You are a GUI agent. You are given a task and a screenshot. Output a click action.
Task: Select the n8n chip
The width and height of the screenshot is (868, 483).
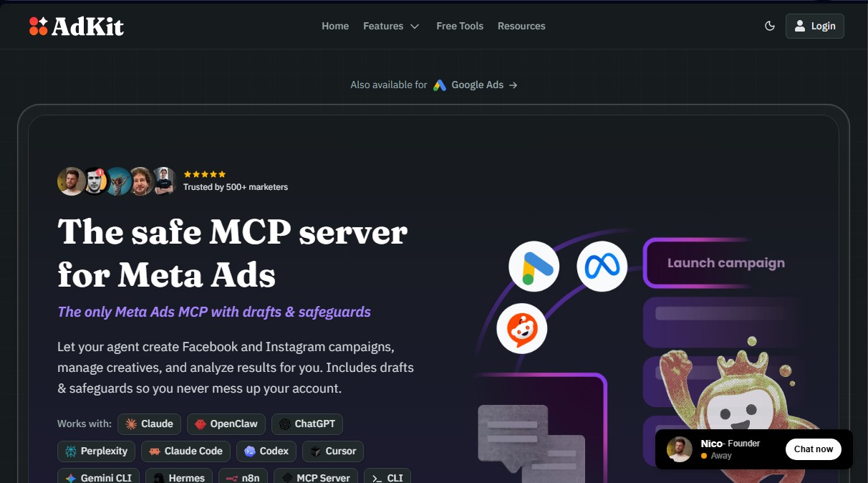click(x=243, y=476)
